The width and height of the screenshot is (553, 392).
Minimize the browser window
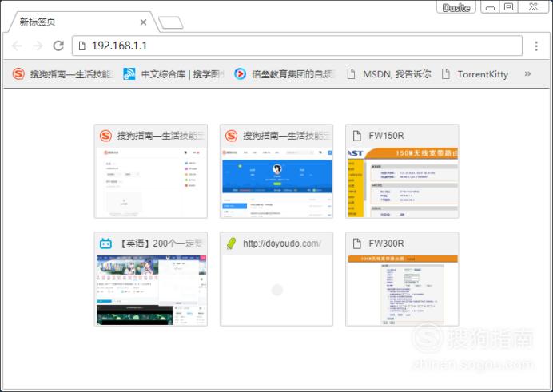click(x=490, y=7)
